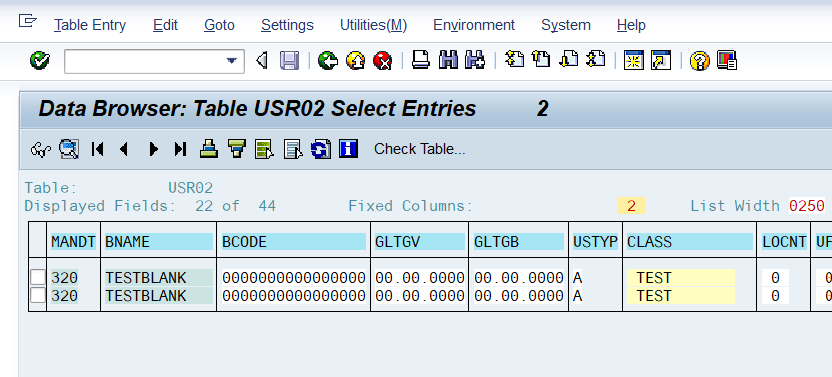Image resolution: width=832 pixels, height=377 pixels.
Task: Go to next page icon
Action: tap(569, 59)
